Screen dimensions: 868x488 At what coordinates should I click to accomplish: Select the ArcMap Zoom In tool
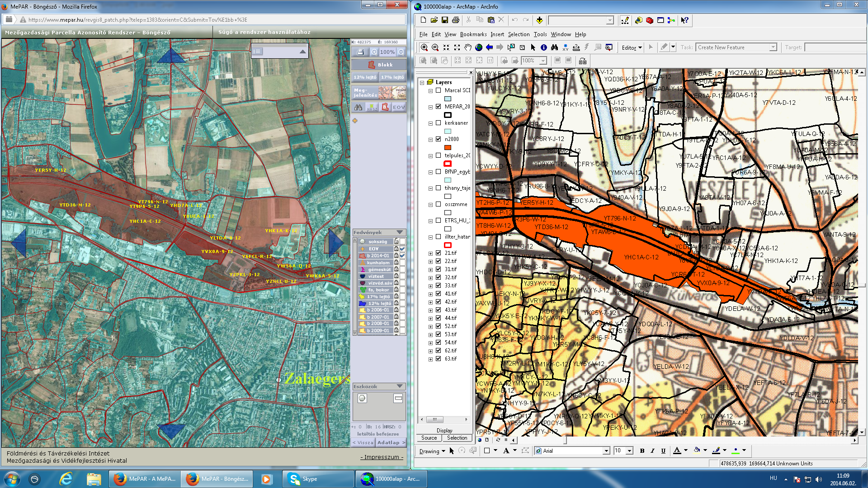424,47
